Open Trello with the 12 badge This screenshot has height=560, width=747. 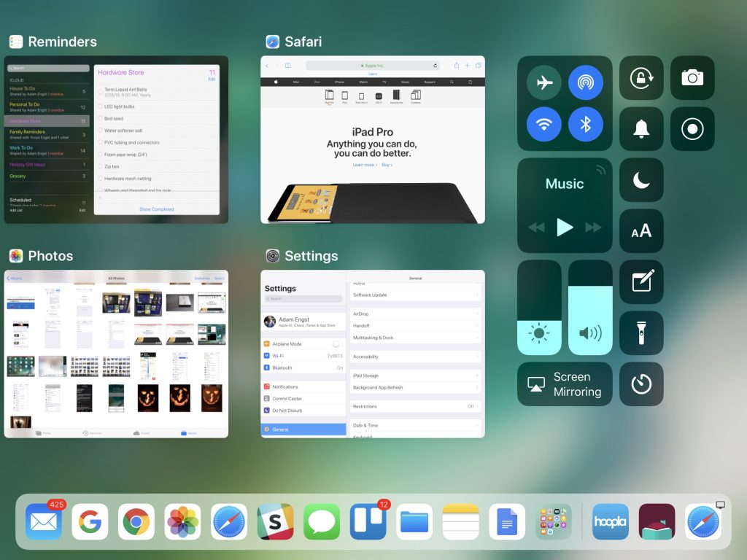click(368, 521)
